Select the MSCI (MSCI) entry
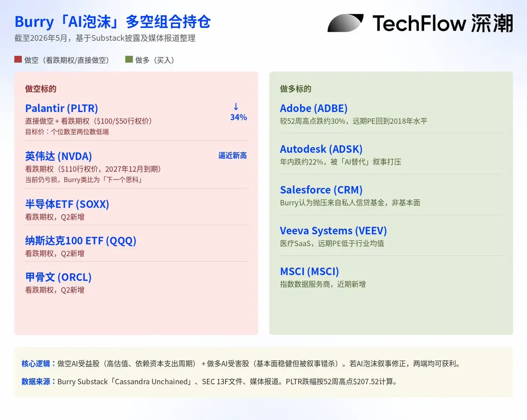 point(310,271)
